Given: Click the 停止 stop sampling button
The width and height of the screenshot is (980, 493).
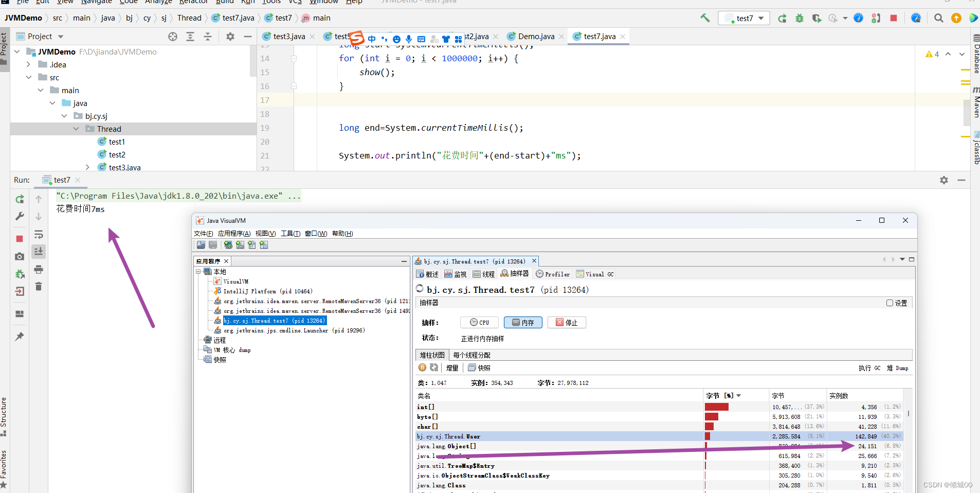Looking at the screenshot, I should tap(567, 323).
